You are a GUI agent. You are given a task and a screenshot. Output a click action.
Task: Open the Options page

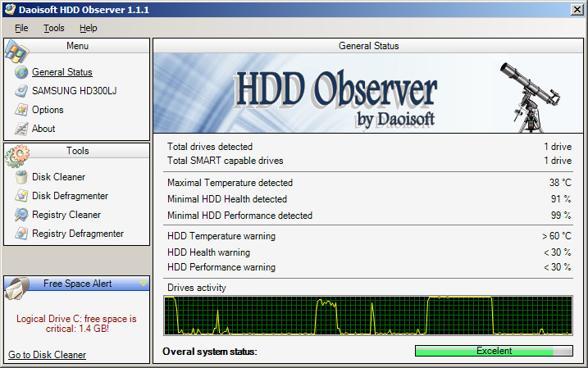point(48,110)
